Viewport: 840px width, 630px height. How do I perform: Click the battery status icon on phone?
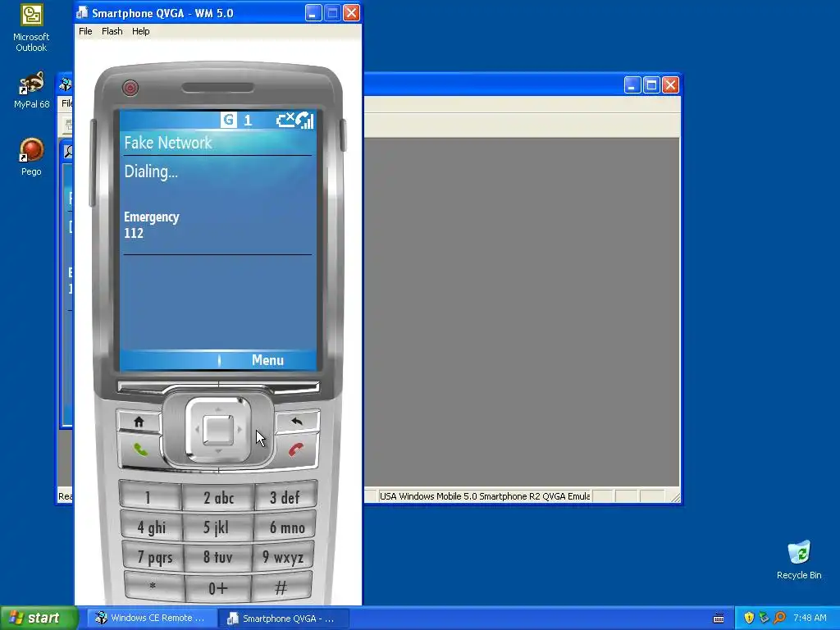[285, 119]
